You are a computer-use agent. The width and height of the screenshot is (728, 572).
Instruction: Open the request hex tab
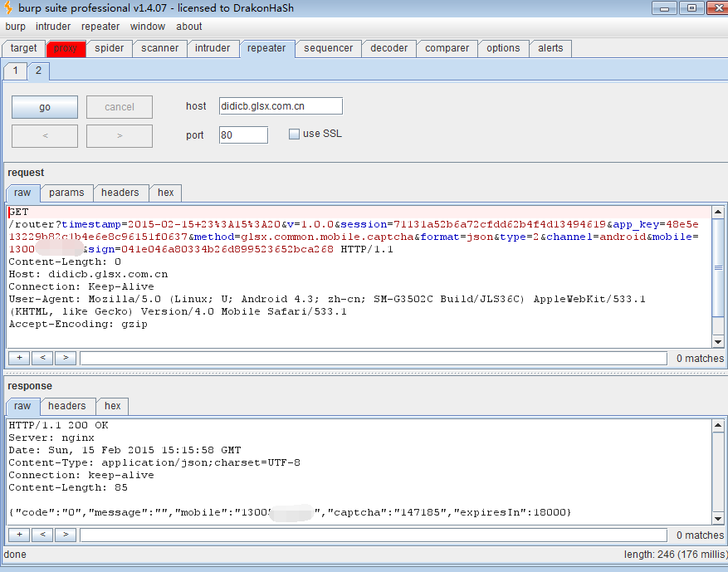click(x=166, y=193)
